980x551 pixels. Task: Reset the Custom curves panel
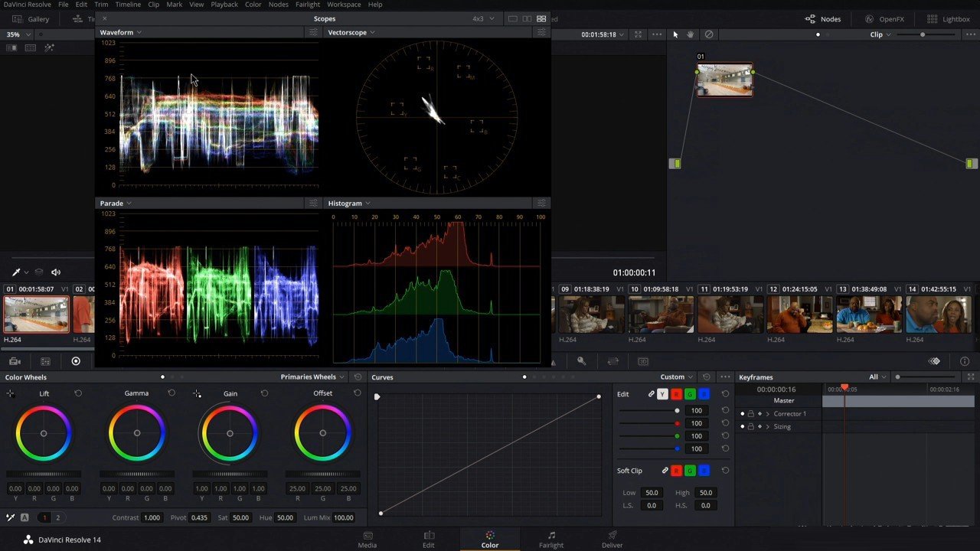tap(706, 377)
